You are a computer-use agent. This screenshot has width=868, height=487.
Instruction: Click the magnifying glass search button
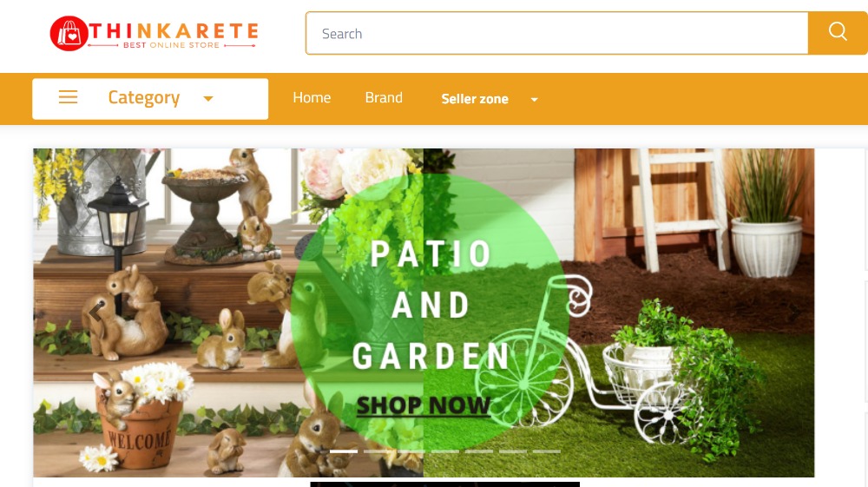838,33
